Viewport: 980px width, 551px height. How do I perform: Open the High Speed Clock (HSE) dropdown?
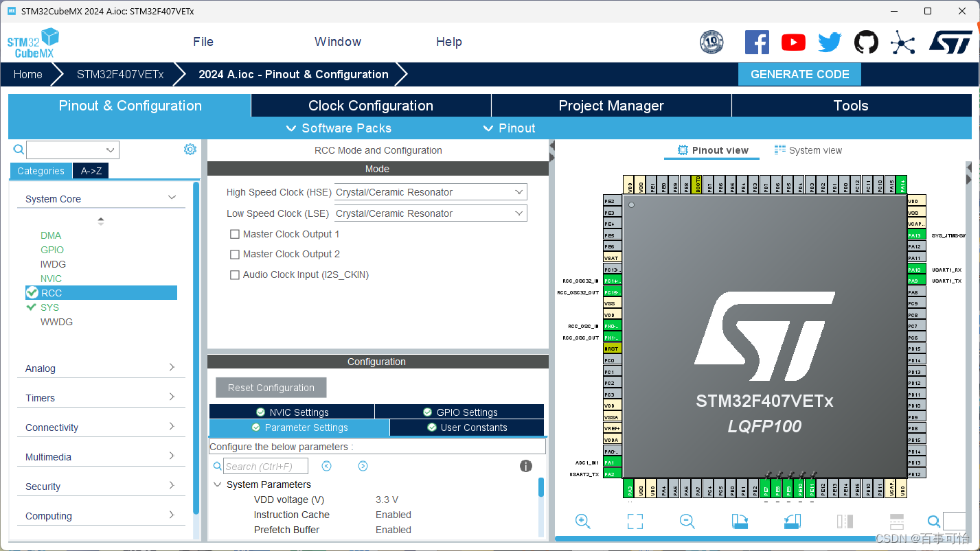coord(519,192)
